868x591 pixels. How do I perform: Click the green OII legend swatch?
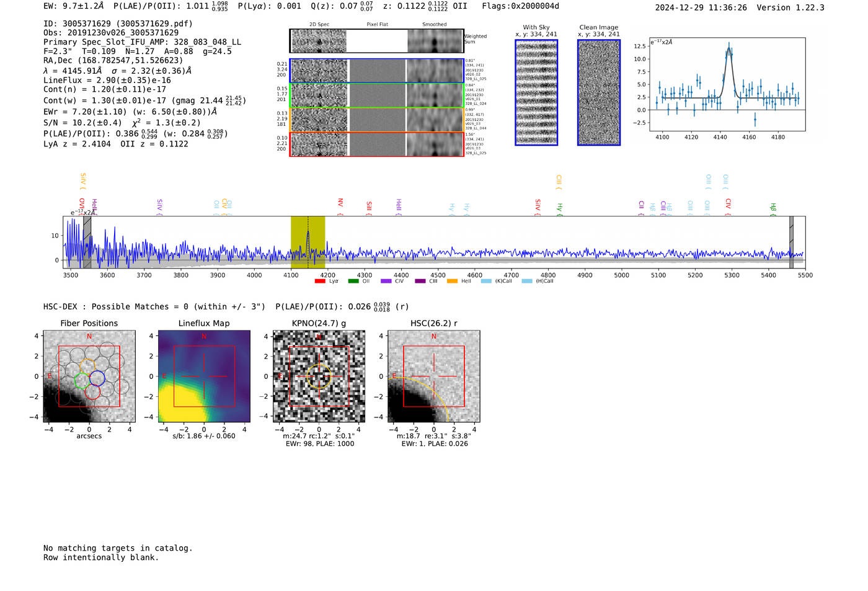pyautogui.click(x=353, y=281)
